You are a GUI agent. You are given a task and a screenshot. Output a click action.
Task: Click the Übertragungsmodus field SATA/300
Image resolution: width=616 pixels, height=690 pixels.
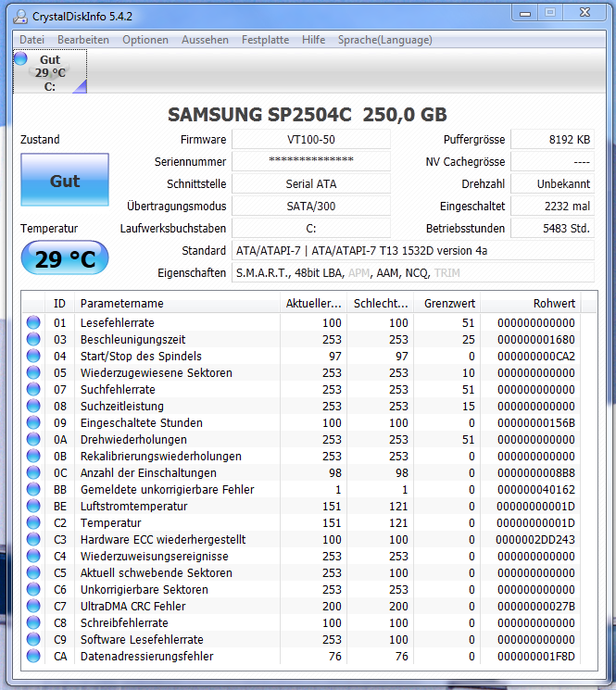[x=311, y=206]
